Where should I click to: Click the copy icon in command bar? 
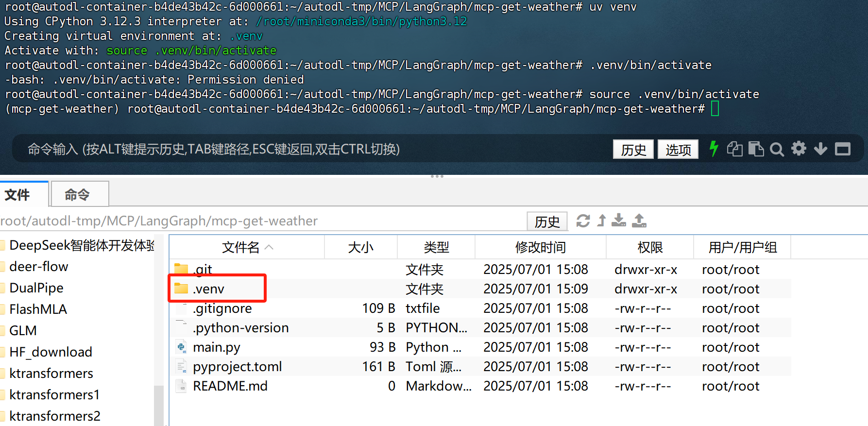click(734, 149)
